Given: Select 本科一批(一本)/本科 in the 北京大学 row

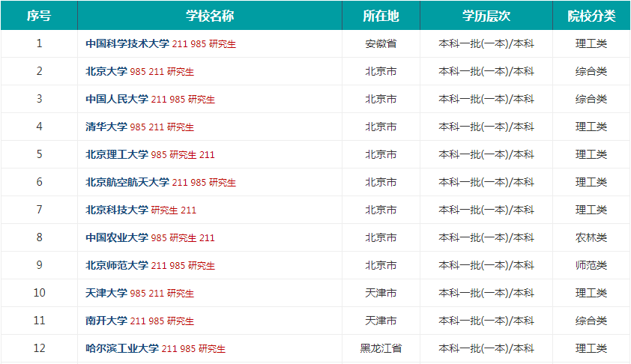Looking at the screenshot, I should coord(486,71).
